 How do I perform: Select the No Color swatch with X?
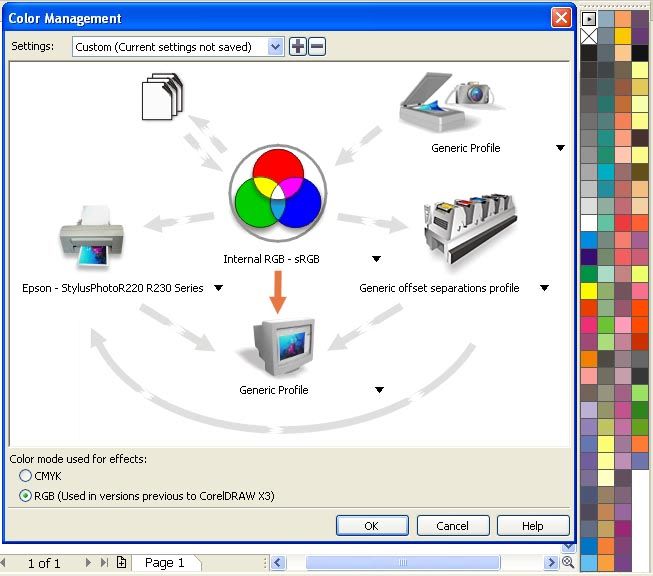coord(589,36)
